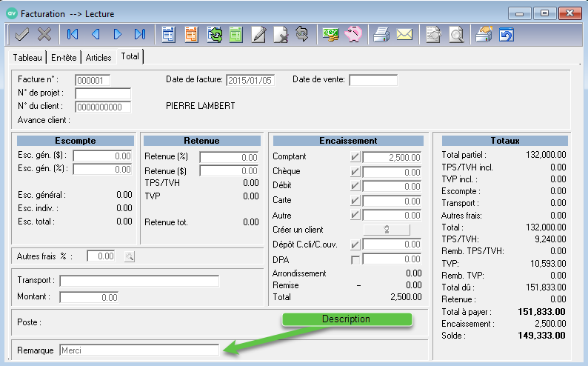Click the pink piggy bank icon

(353, 34)
